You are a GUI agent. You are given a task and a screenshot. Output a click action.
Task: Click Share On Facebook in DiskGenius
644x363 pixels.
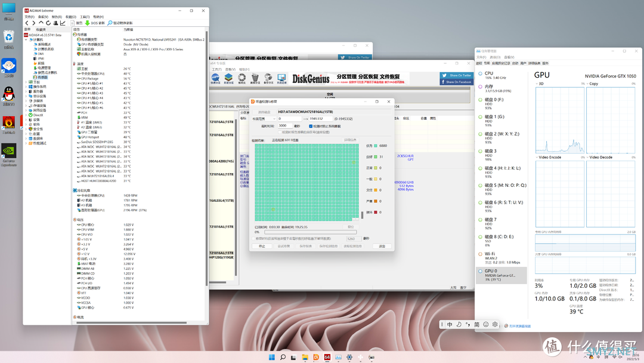point(456,82)
